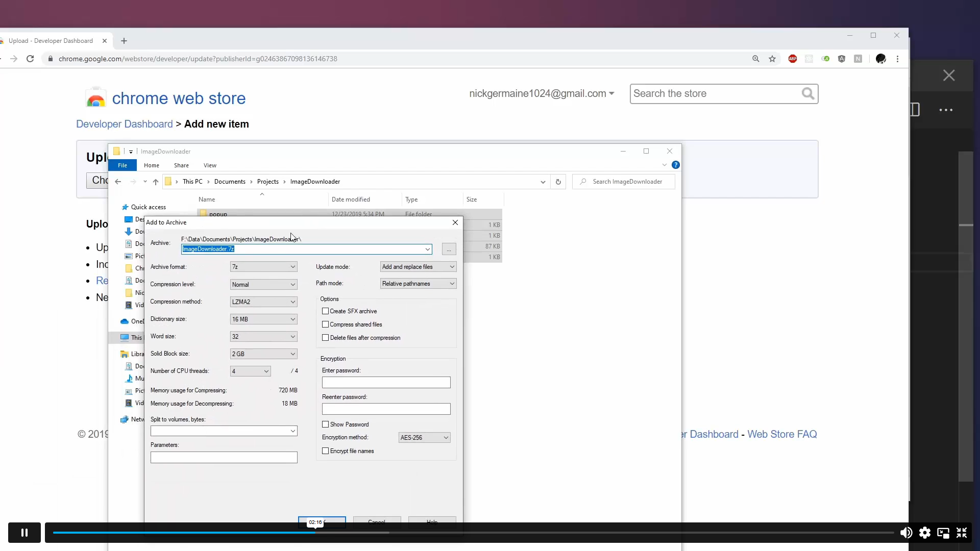Open the Home ribbon tab in Explorer
This screenshot has height=551, width=980.
point(152,165)
